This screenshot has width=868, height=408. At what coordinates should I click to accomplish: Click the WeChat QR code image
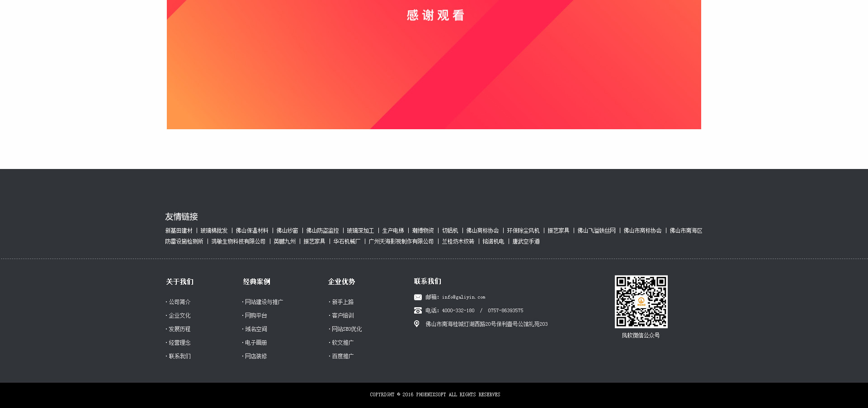[641, 302]
